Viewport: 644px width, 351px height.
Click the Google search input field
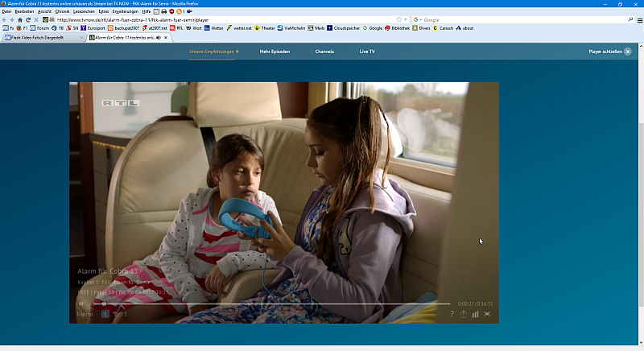coord(525,19)
